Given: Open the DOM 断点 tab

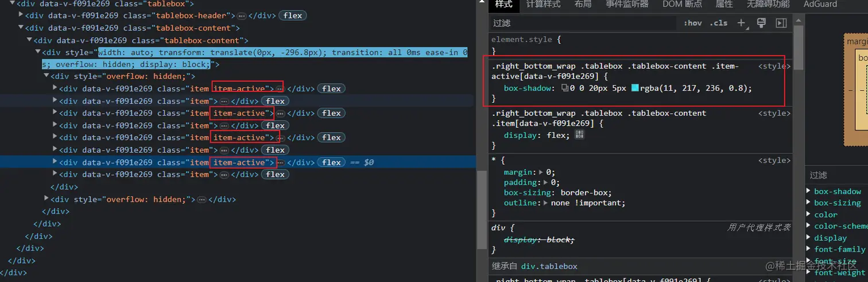Looking at the screenshot, I should point(682,4).
